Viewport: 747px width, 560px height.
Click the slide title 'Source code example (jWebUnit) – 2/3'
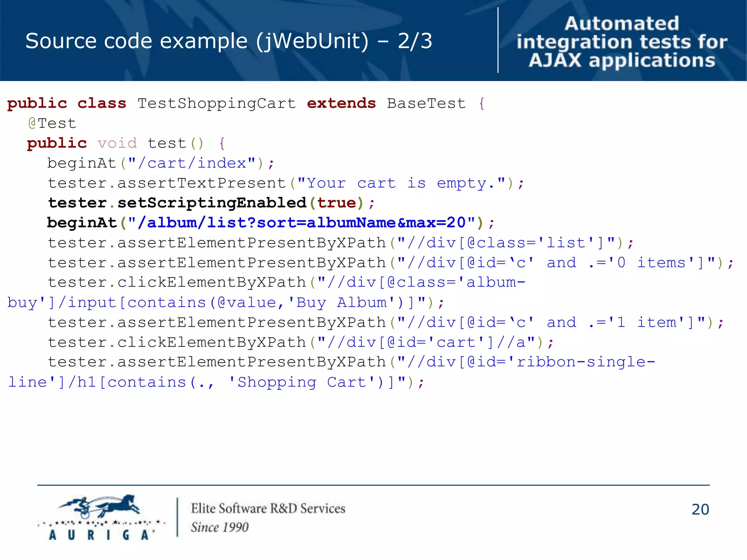229,41
